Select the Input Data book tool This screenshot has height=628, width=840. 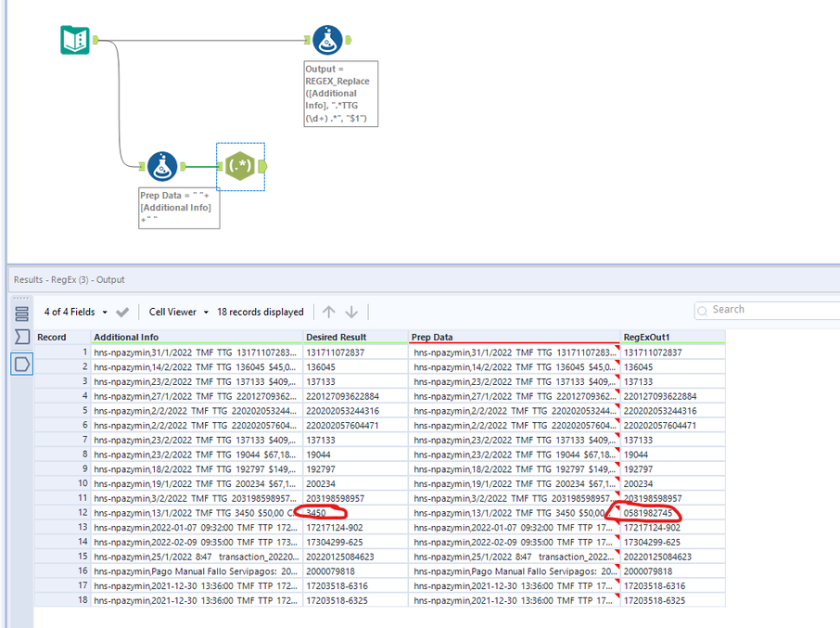(x=75, y=40)
